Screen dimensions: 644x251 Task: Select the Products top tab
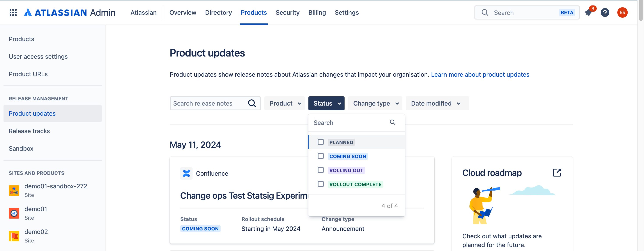click(254, 12)
